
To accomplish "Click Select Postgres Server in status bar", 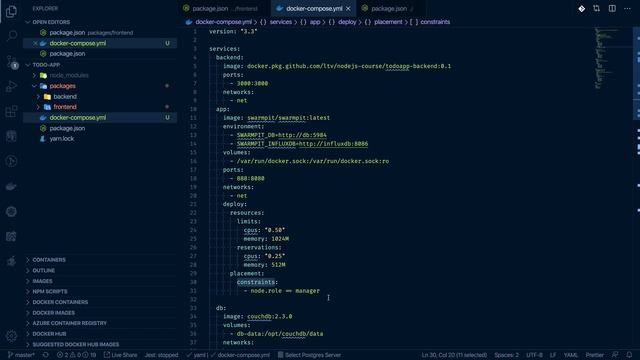I will pos(309,355).
